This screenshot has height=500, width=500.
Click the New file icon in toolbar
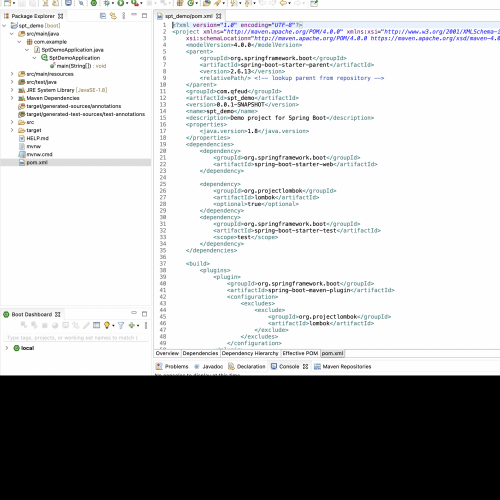(8, 3)
